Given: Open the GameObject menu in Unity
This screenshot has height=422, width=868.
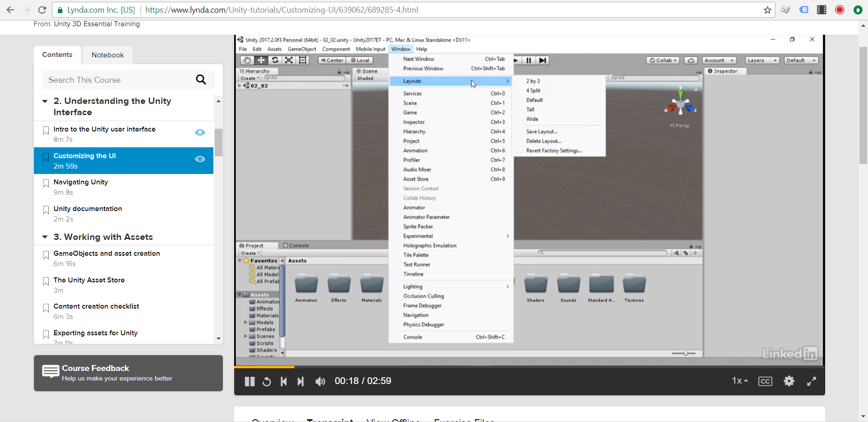Looking at the screenshot, I should pyautogui.click(x=302, y=49).
